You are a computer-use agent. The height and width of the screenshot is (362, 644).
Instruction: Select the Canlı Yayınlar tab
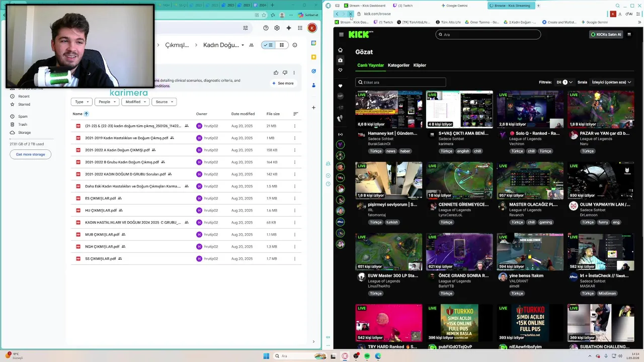point(370,65)
